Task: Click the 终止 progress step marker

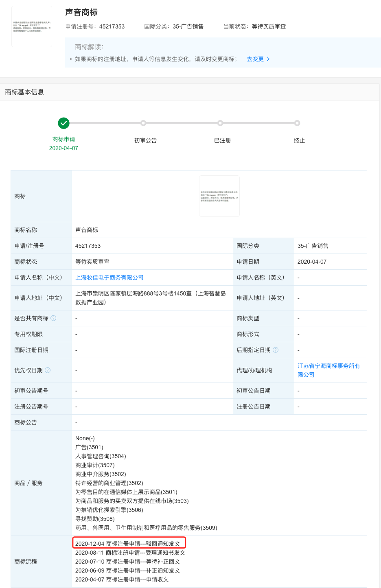Action: pos(297,123)
